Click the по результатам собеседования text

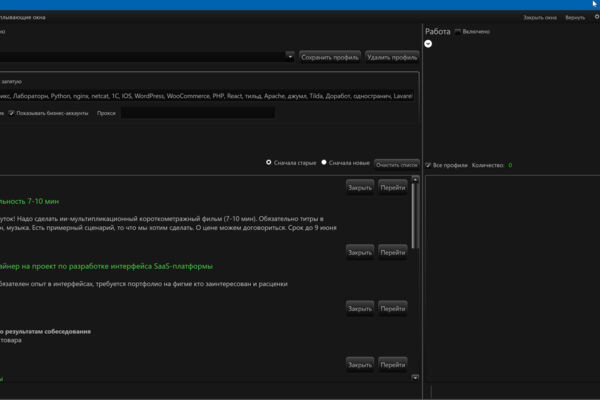(x=46, y=331)
